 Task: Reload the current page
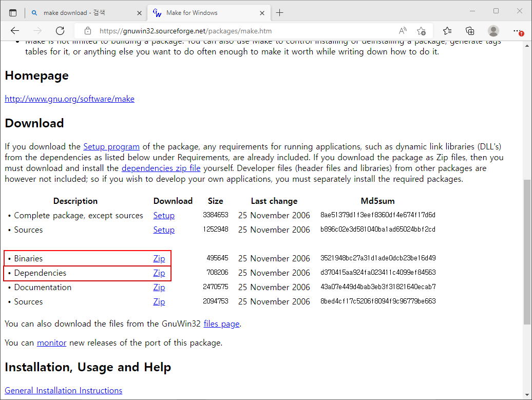click(x=60, y=31)
